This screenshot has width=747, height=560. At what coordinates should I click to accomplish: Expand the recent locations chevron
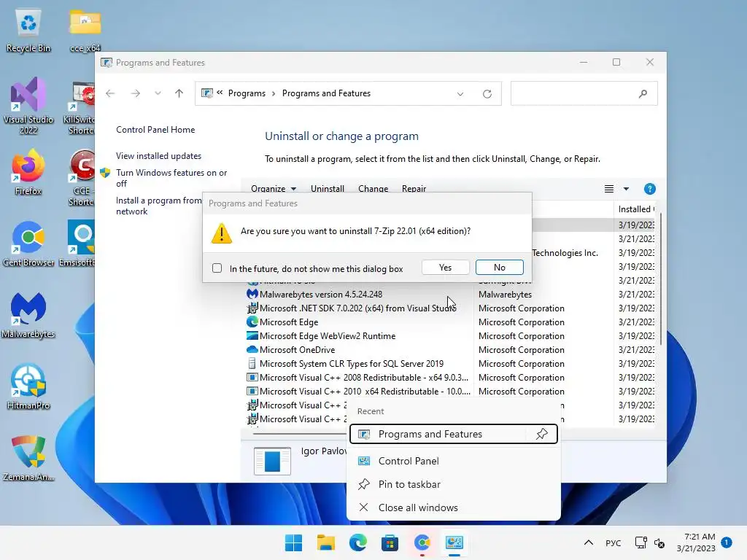(x=158, y=93)
